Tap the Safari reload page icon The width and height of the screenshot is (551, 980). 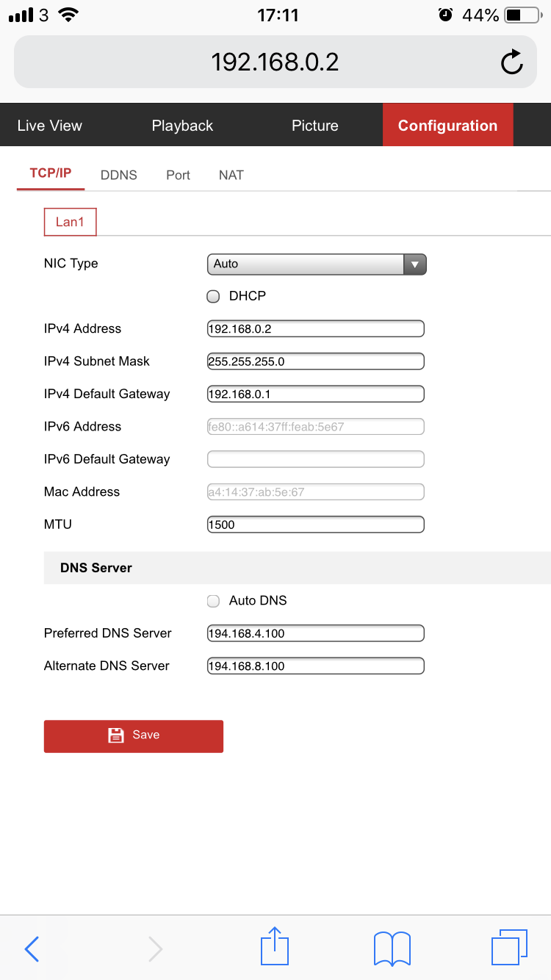click(511, 62)
